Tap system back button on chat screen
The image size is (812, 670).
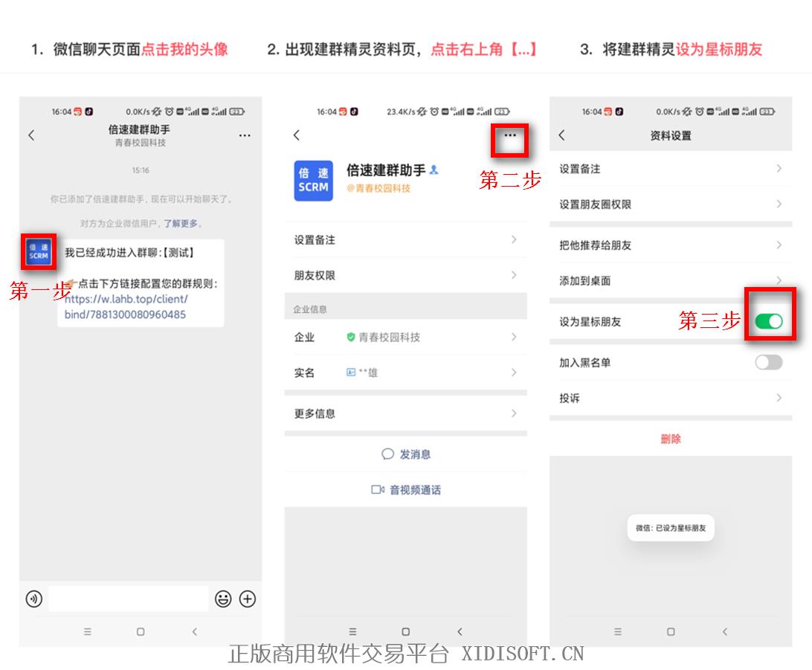point(195,631)
